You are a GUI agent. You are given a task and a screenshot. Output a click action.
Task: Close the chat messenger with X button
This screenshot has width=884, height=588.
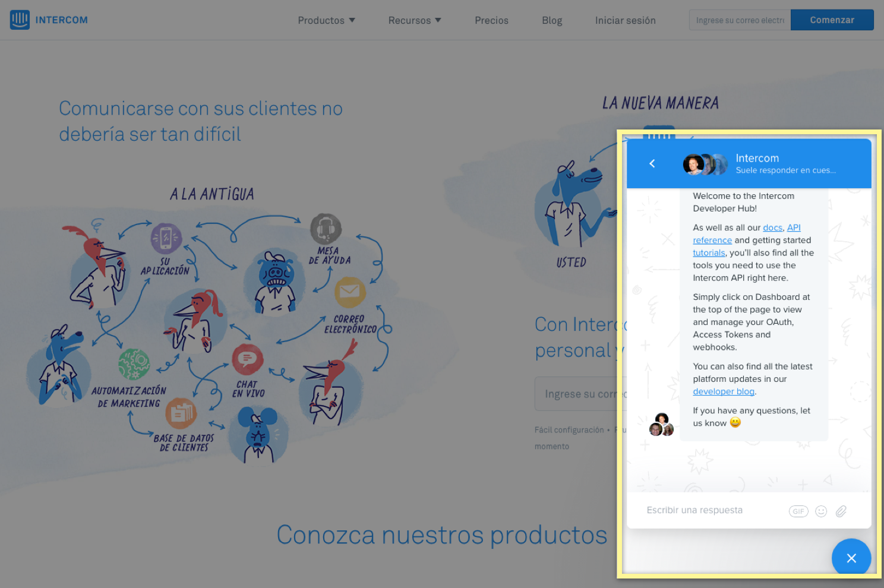[851, 558]
